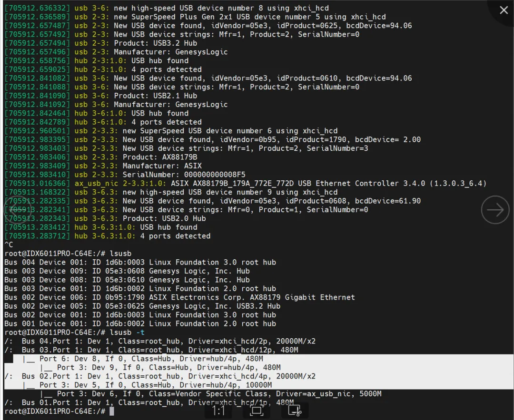Click 'Bus 002 Device 005' USB3.2 Hub row
Screen dimensions: 514x420
point(143,306)
